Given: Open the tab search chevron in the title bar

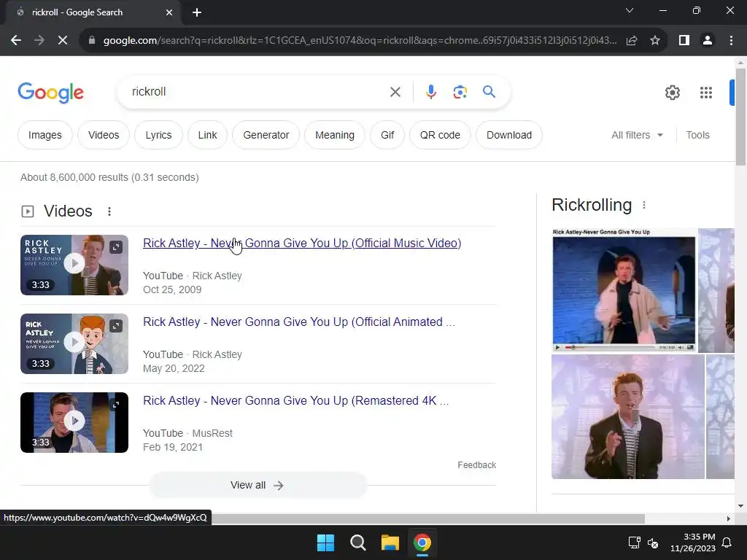Looking at the screenshot, I should 630,10.
